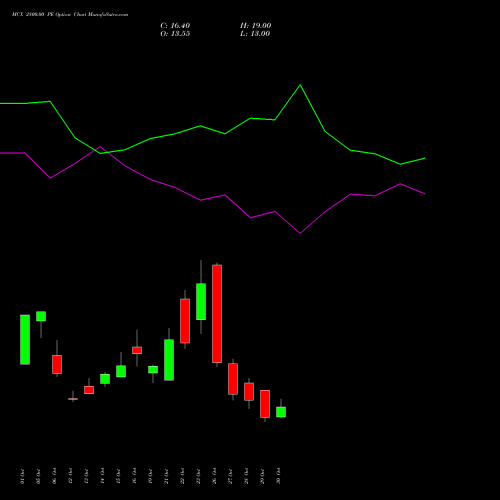Click the '16 Oct' axis date label
This screenshot has width=500, height=500.
tap(134, 476)
